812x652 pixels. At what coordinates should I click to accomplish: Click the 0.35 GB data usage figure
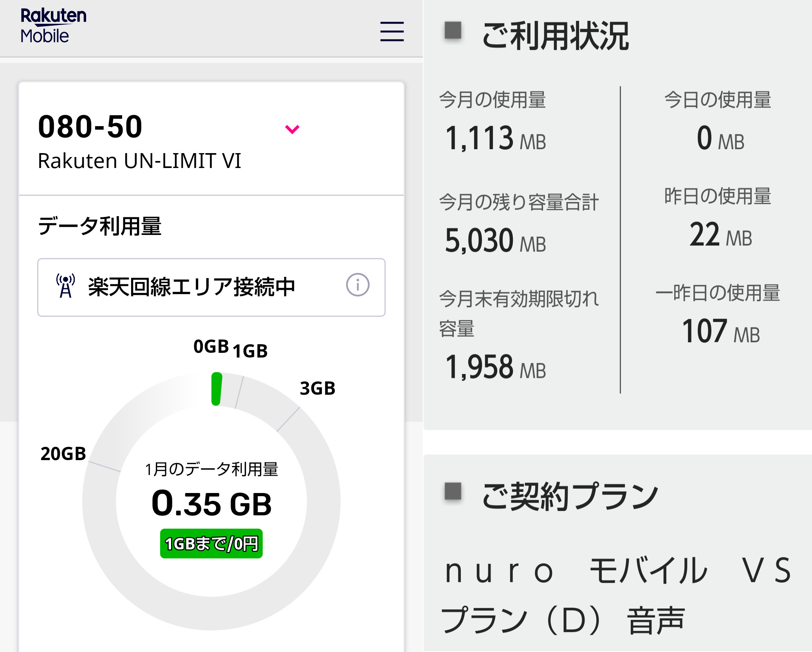pos(211,504)
